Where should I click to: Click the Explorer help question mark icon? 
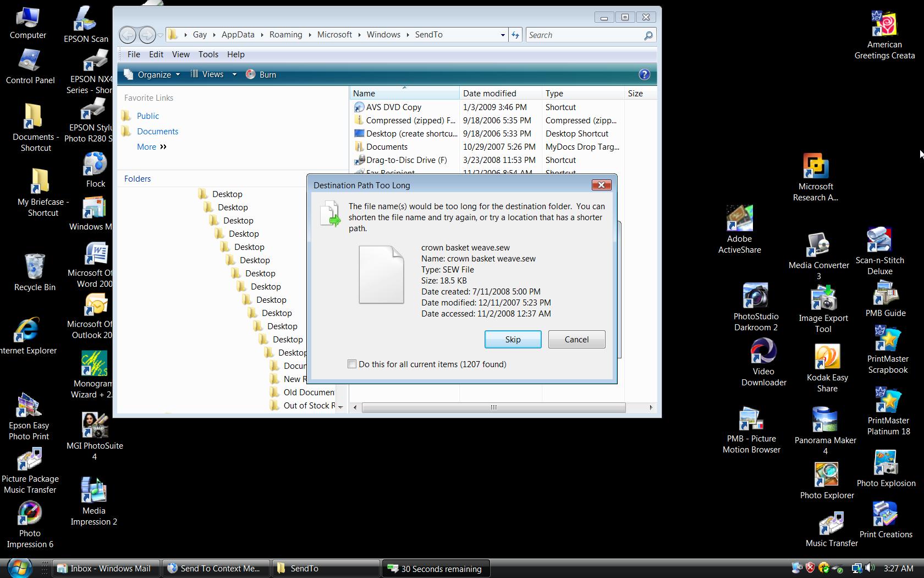pyautogui.click(x=644, y=74)
